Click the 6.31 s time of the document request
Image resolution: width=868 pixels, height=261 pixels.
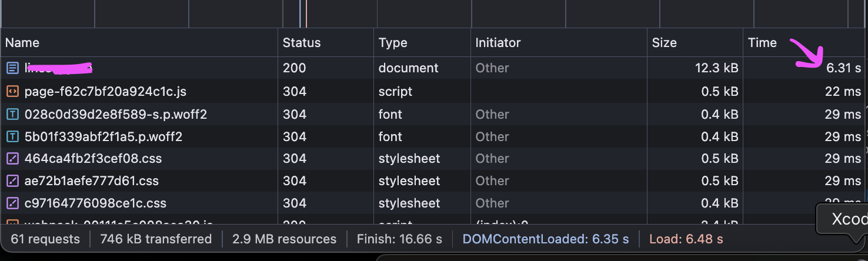point(843,68)
